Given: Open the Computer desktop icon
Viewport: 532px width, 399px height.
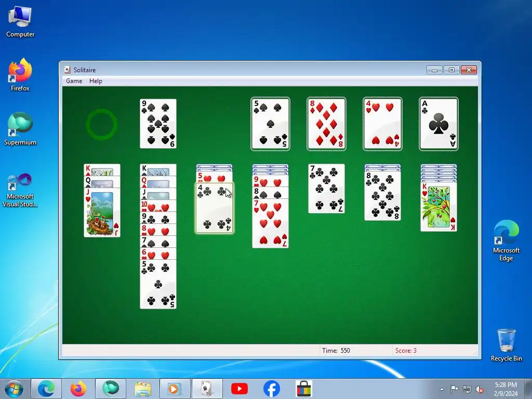Looking at the screenshot, I should tap(20, 22).
